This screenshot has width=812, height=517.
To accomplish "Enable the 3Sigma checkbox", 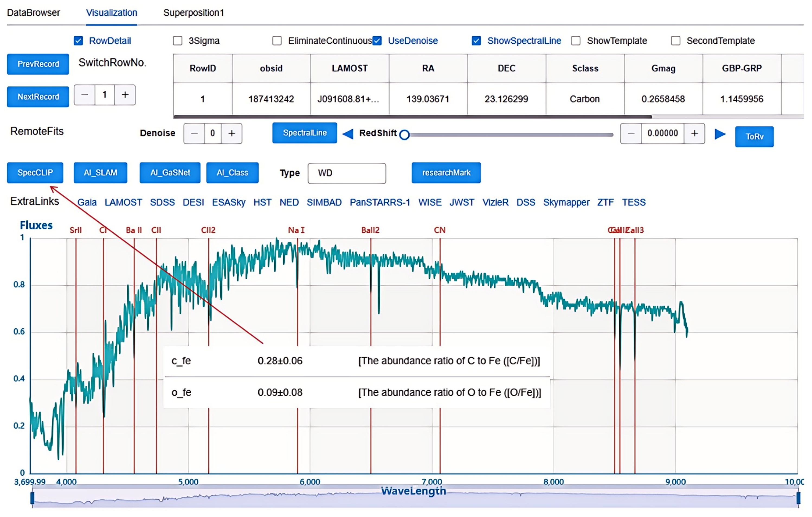I will point(178,41).
